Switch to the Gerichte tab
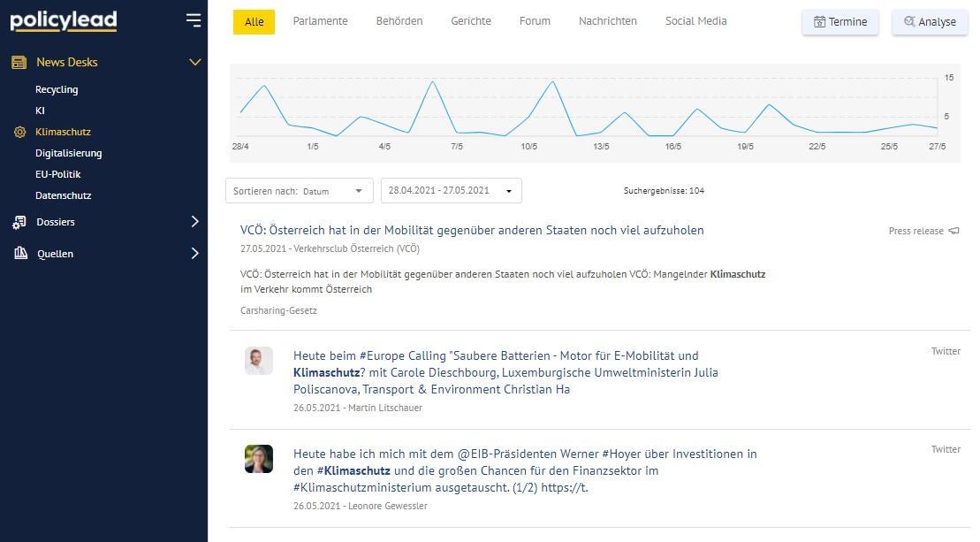 tap(470, 20)
